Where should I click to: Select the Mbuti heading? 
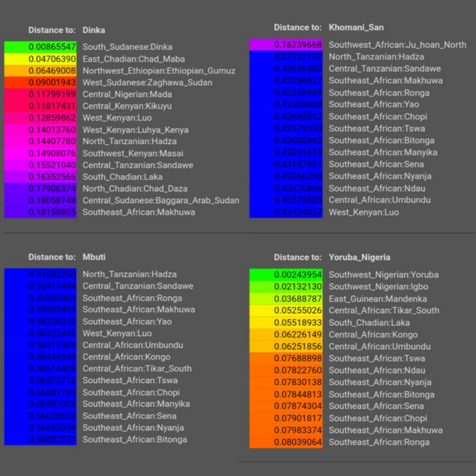(94, 257)
